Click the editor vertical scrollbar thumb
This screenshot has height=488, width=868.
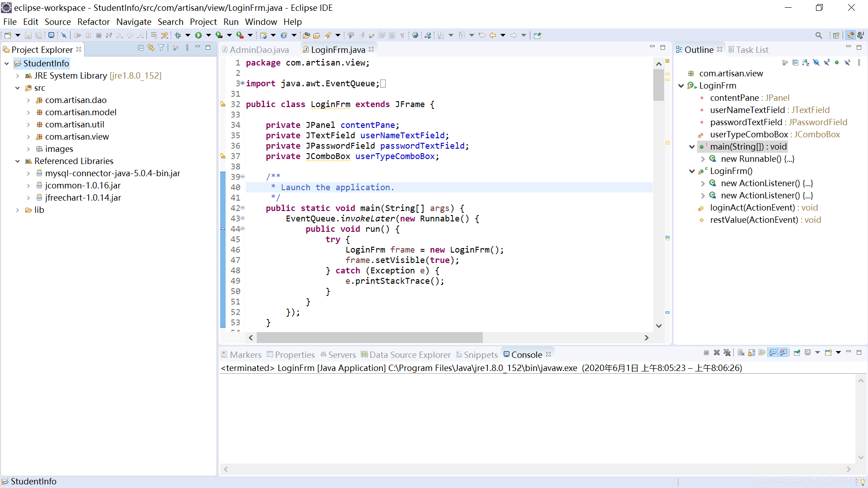(x=659, y=85)
